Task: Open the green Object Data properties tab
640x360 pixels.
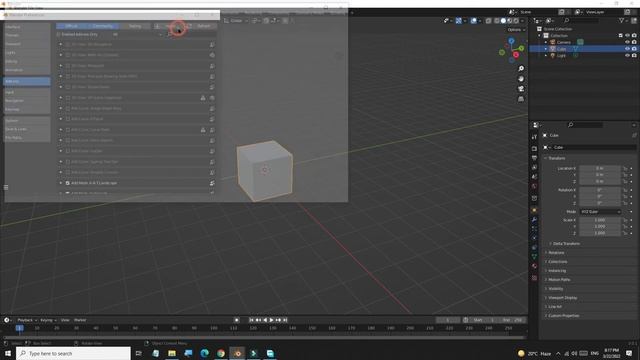Action: pyautogui.click(x=534, y=256)
